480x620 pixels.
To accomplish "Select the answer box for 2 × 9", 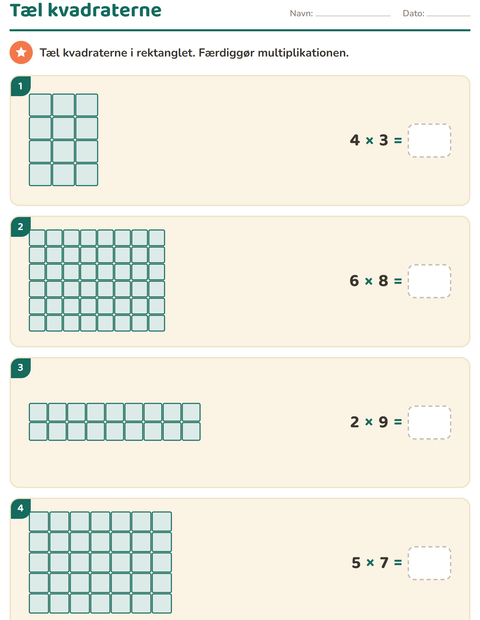I will coord(429,422).
